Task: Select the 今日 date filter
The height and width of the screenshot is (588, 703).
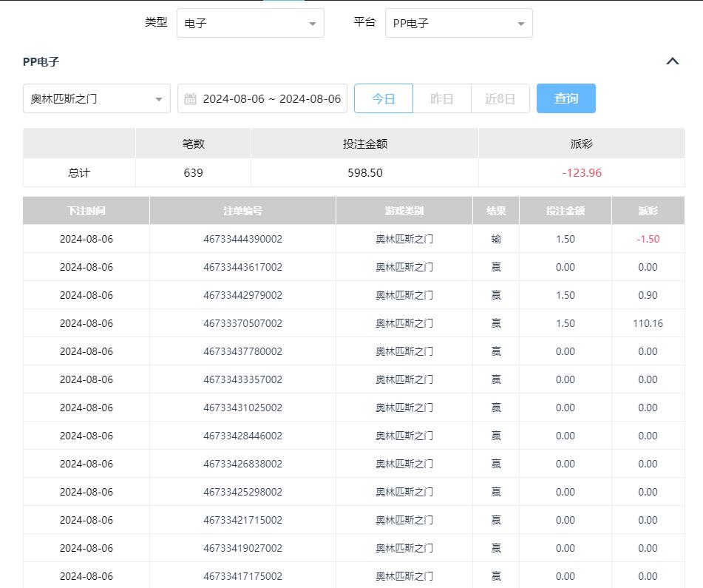Action: point(383,99)
